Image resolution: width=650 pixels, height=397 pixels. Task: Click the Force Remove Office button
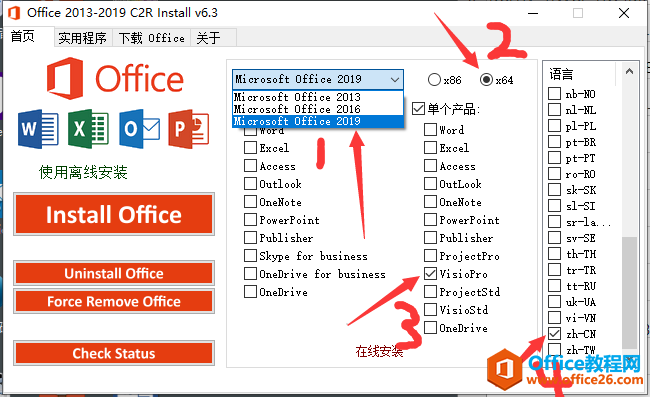pos(114,301)
